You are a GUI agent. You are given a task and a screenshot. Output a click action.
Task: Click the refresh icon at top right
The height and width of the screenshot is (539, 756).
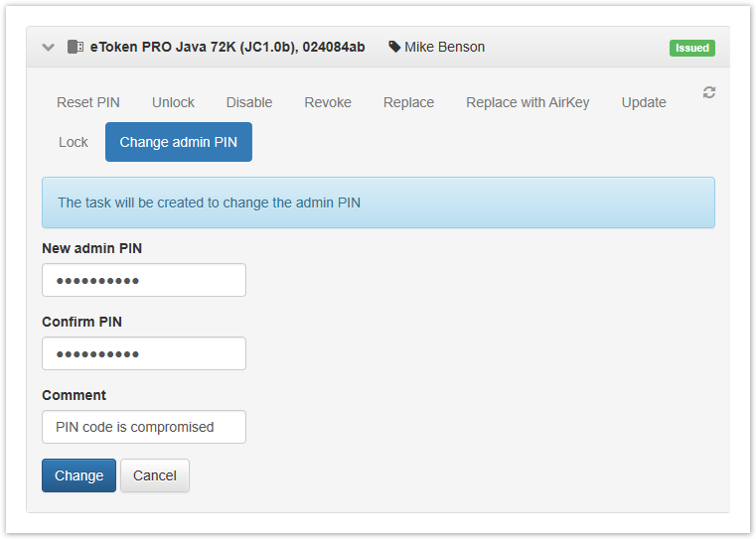point(708,92)
